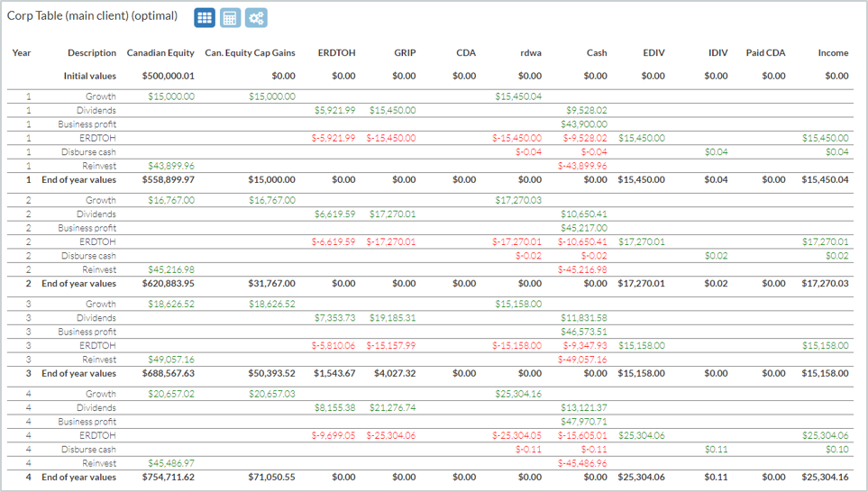This screenshot has height=492, width=868.
Task: Click the Initial values row label
Action: click(89, 77)
